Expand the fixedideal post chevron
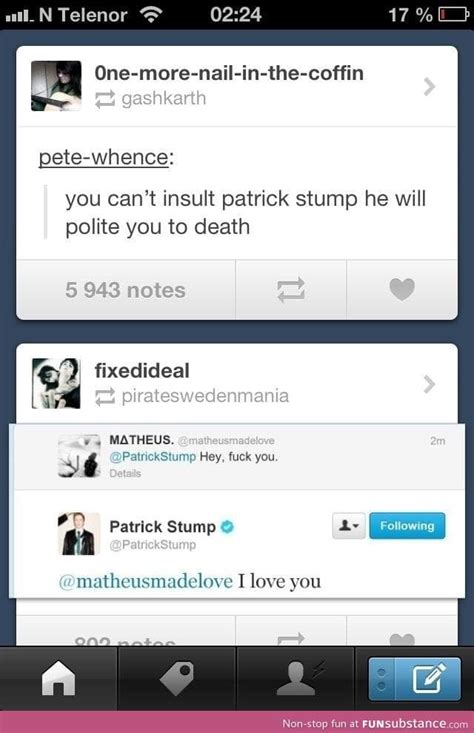This screenshot has width=474, height=733. [429, 384]
